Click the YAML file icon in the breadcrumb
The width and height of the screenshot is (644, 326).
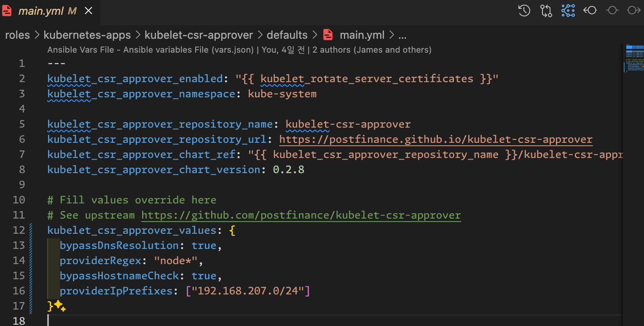pos(327,35)
